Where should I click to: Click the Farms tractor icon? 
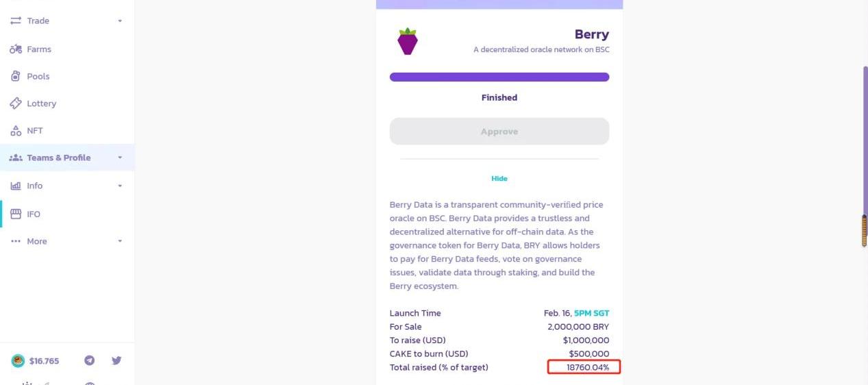click(16, 49)
